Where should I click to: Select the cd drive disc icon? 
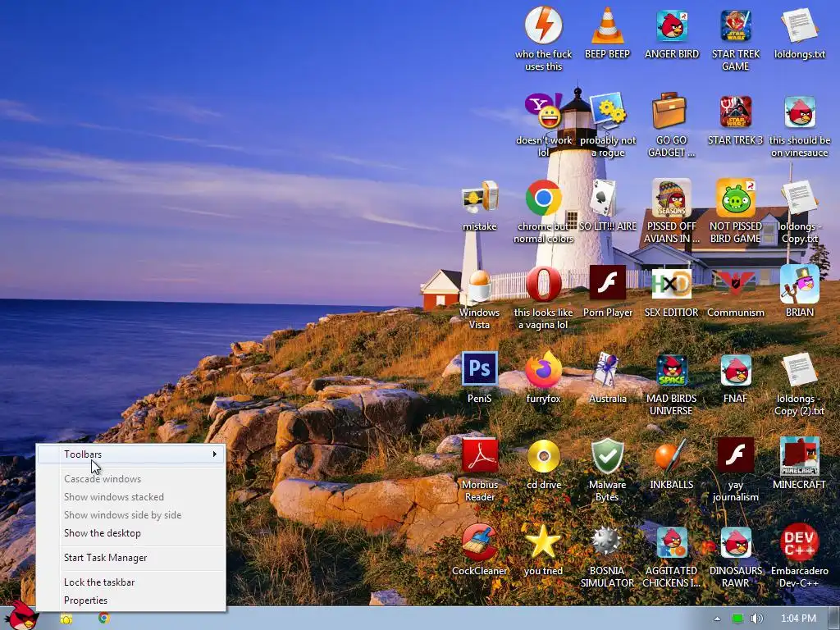[x=543, y=456]
